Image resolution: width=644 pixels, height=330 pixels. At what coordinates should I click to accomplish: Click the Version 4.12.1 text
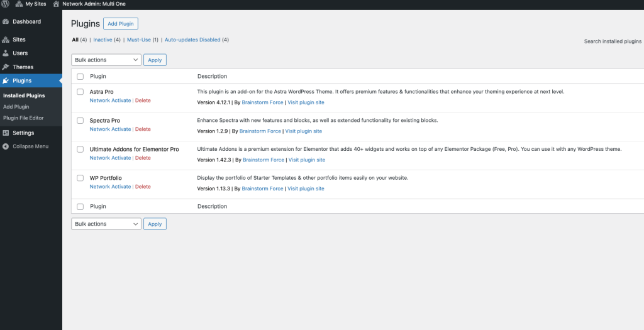tap(214, 102)
